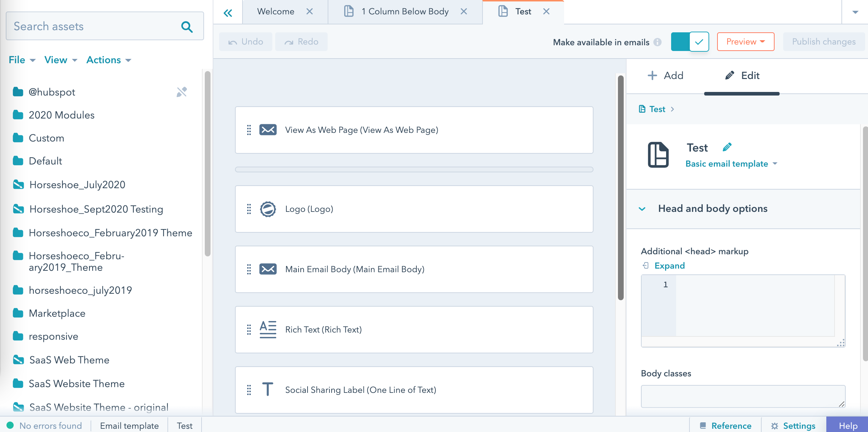Click the search magnifier in Search assets
Screen dimensions: 868x432
[186, 26]
